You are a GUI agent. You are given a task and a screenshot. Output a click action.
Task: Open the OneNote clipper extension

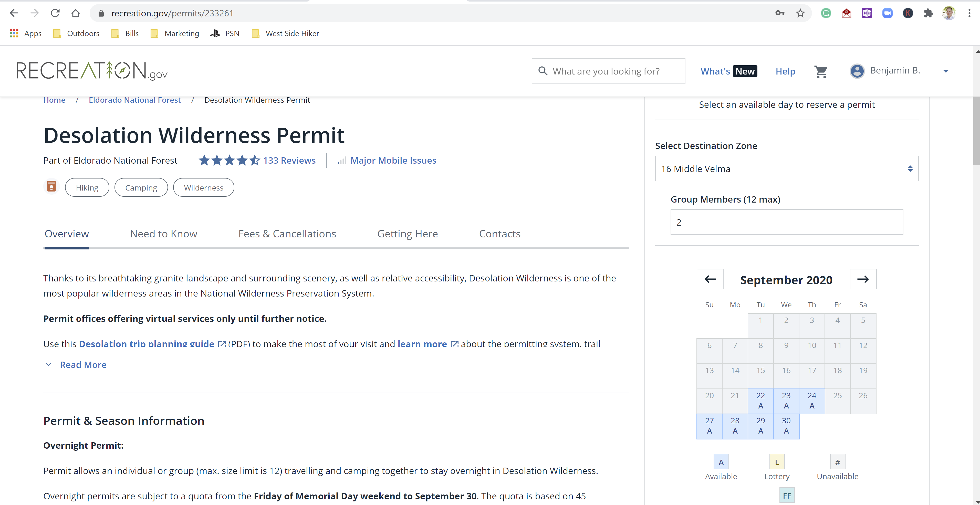[x=867, y=13]
